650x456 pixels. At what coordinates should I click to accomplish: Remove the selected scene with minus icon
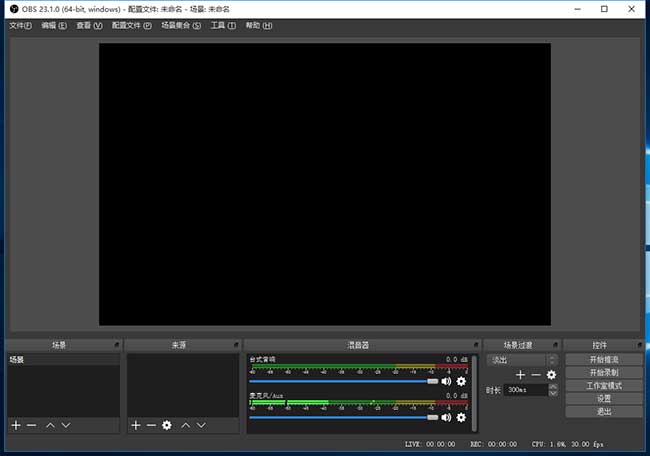pos(31,425)
